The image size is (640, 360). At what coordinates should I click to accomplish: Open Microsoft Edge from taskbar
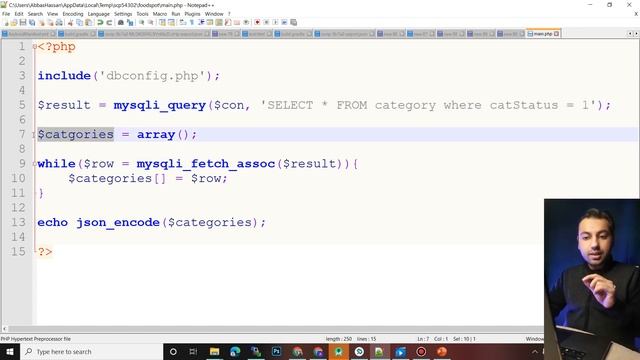(x=235, y=351)
